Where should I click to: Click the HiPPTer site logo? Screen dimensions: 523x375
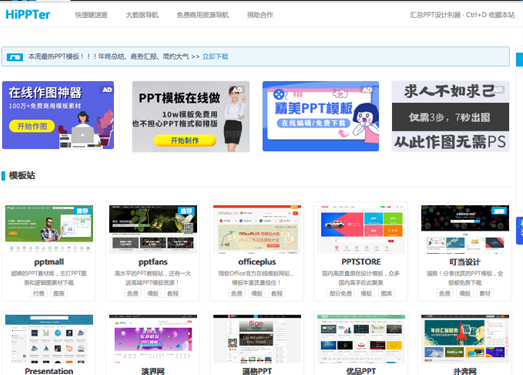(x=28, y=15)
